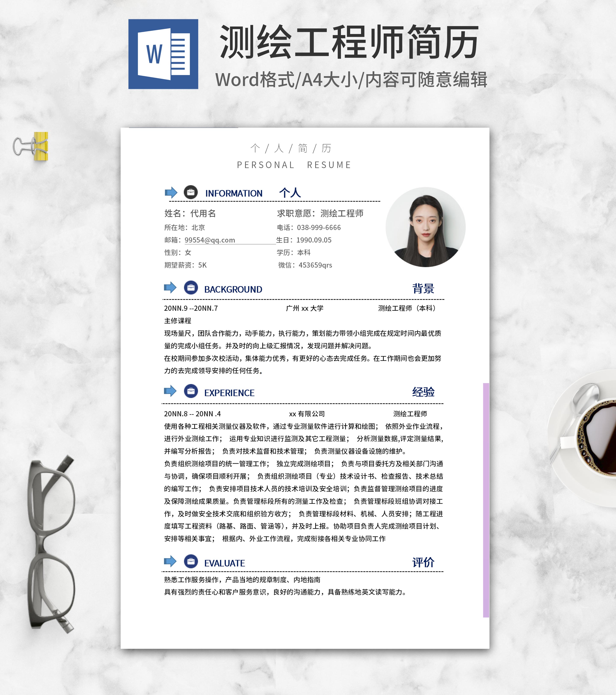Open the email link 99554@qq.com
The image size is (616, 695).
click(210, 240)
